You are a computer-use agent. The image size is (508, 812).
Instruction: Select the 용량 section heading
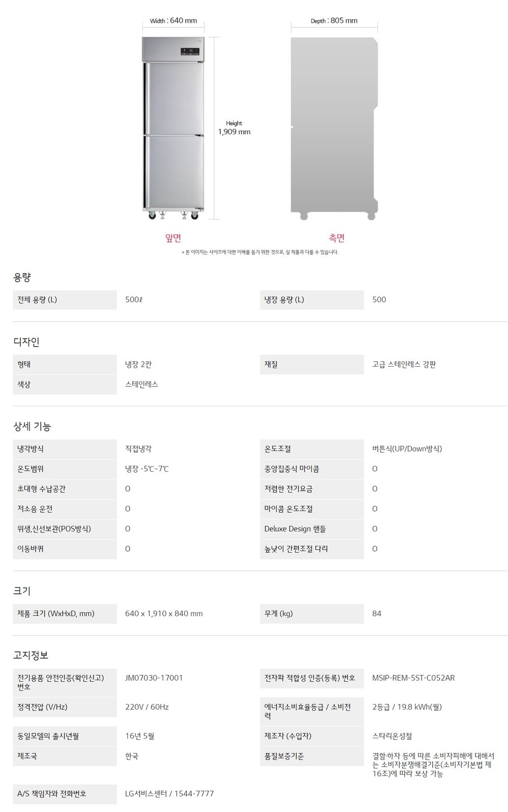coord(22,278)
